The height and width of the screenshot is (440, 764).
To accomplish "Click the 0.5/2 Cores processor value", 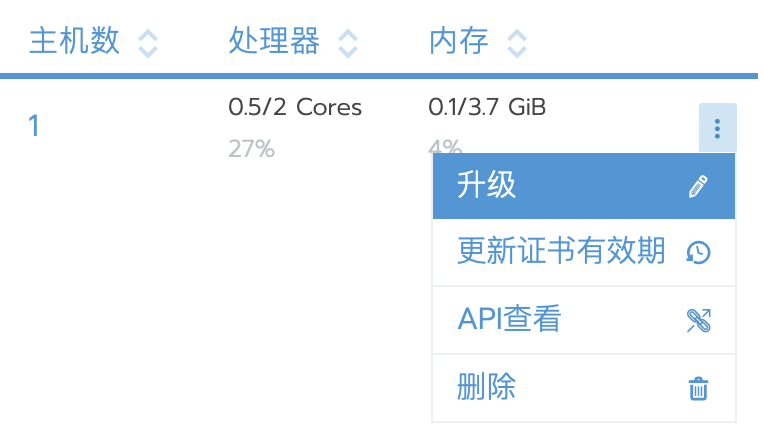I will [x=295, y=107].
